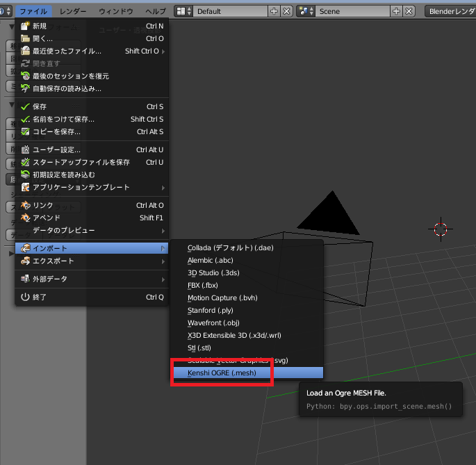476x465 pixels.
Task: Delete the current Scene
Action: click(409, 12)
